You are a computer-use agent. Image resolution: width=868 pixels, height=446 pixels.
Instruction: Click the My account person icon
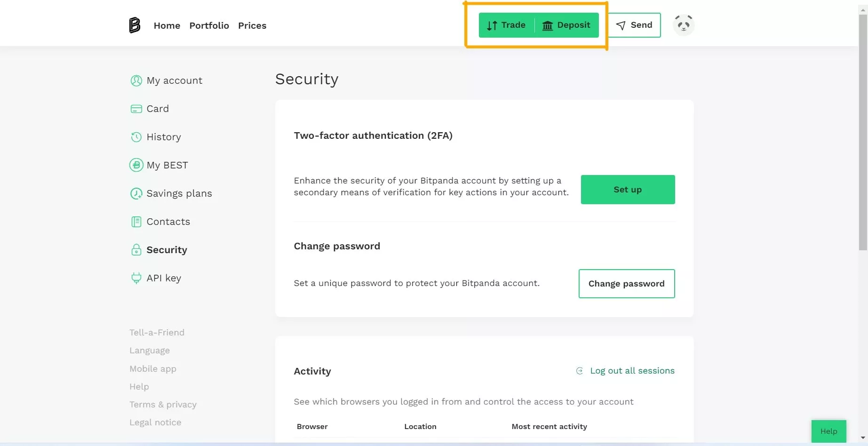136,80
